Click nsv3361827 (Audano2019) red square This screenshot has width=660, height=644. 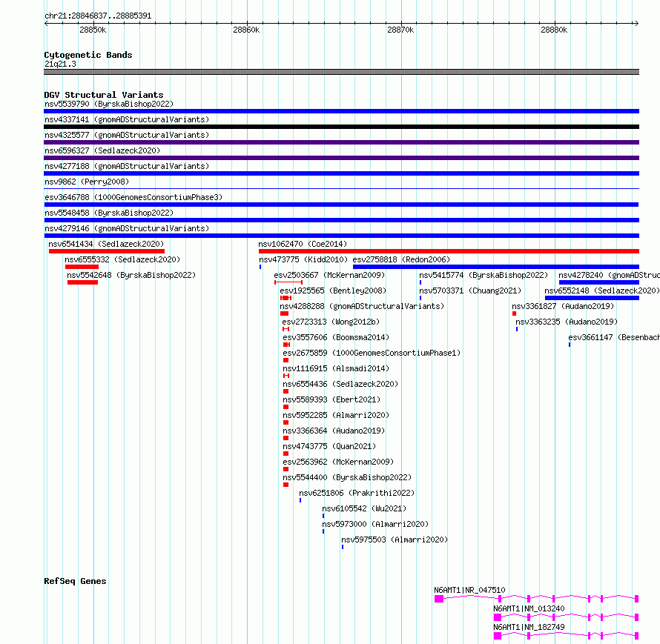(x=515, y=313)
